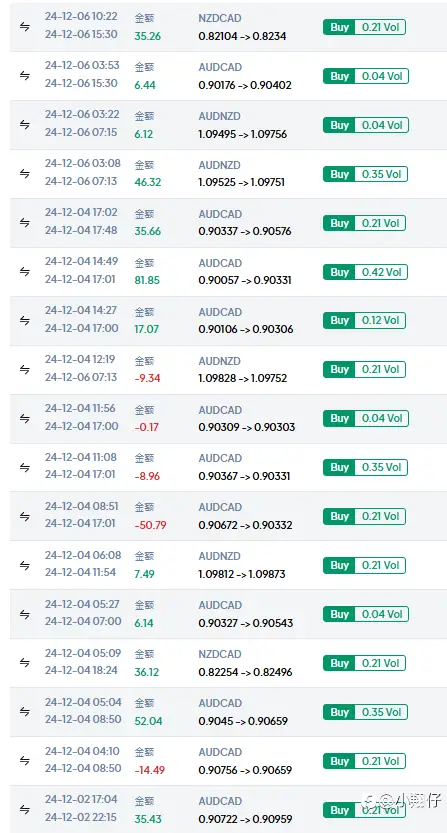
Task: Click swap icon on AUDCAD -14.49 trade
Action: tap(24, 760)
